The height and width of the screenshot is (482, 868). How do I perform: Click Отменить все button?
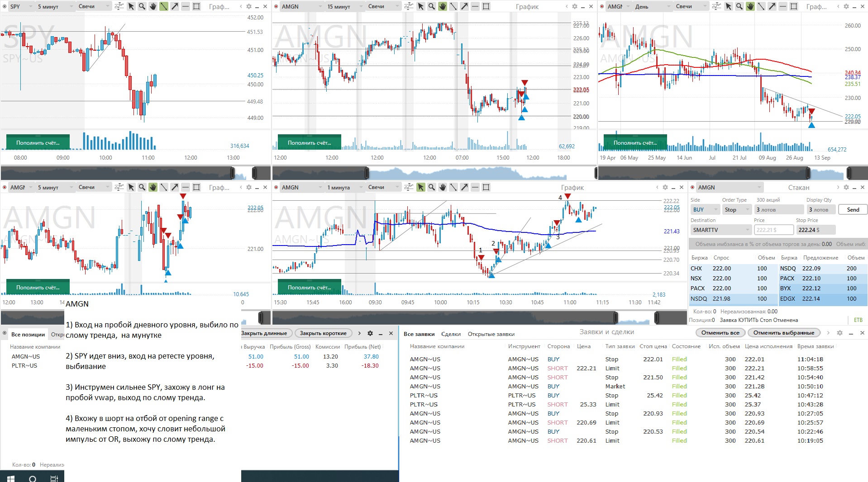pyautogui.click(x=720, y=333)
